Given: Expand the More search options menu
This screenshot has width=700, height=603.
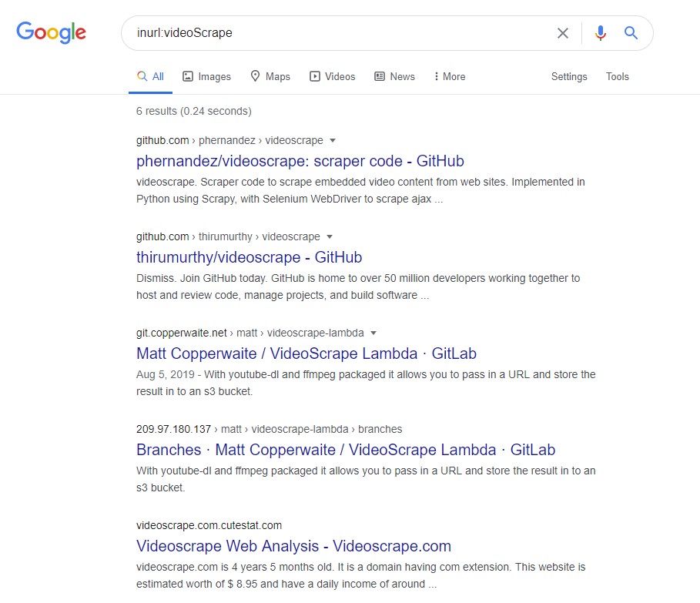Looking at the screenshot, I should click(450, 77).
